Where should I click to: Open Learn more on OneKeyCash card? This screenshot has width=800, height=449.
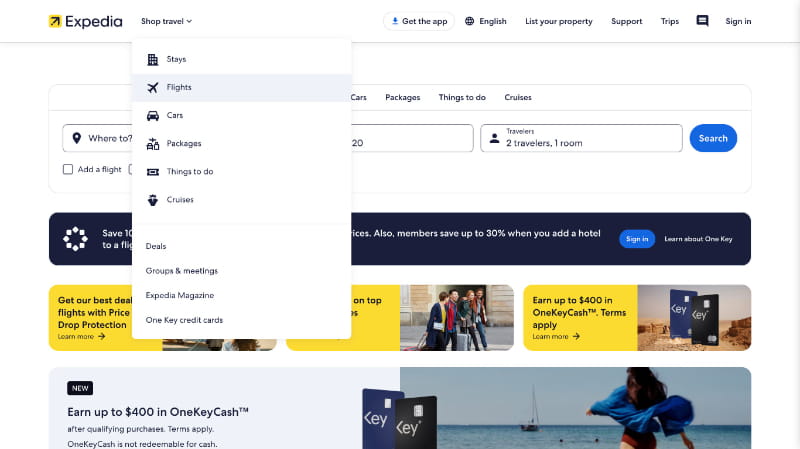point(556,337)
